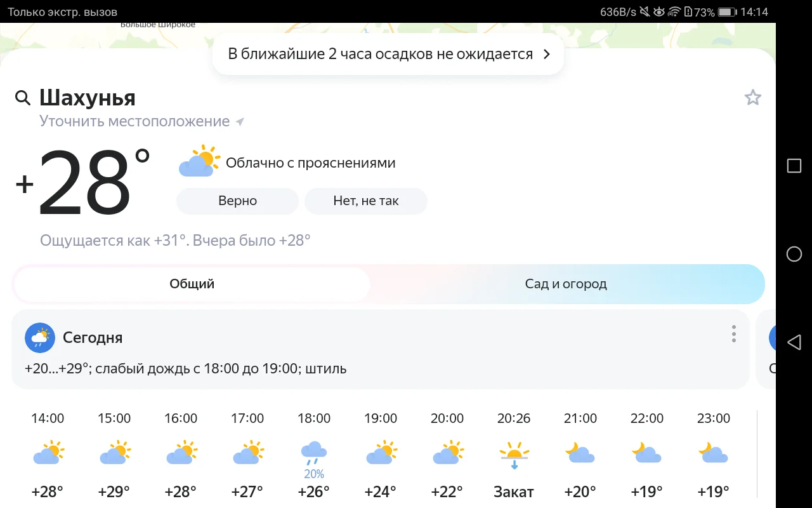Tap the location arrow near Уточнить местоположение
This screenshot has width=812, height=508.
coord(239,121)
